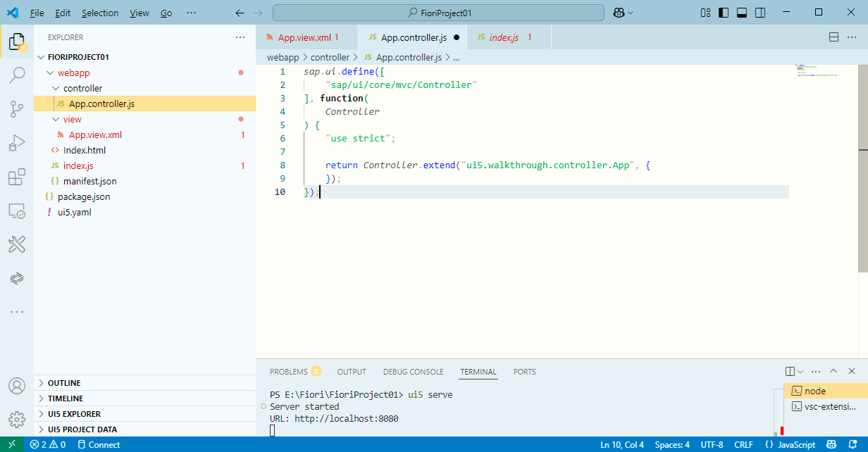The image size is (868, 452).
Task: Open the wrench and screwdriver tools view
Action: [17, 244]
